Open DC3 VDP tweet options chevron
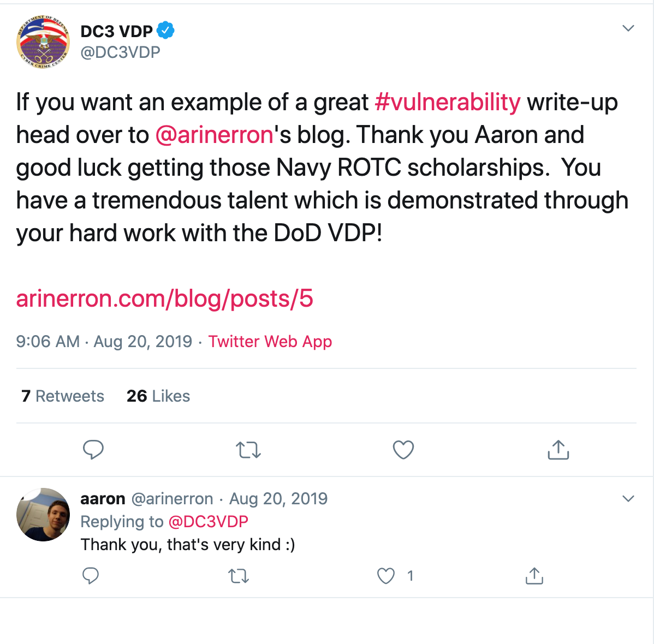Image resolution: width=654 pixels, height=644 pixels. click(628, 28)
